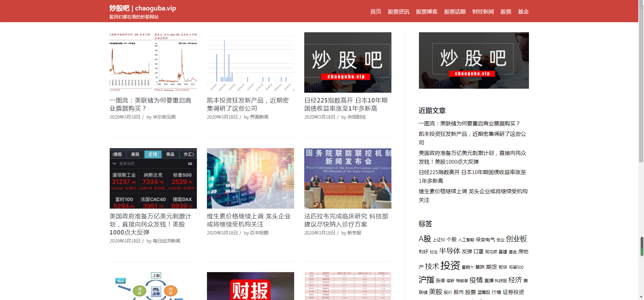The image size is (644, 300).
Task: Click the large 炒股吧 banner image in the sidebar
Action: [x=474, y=60]
